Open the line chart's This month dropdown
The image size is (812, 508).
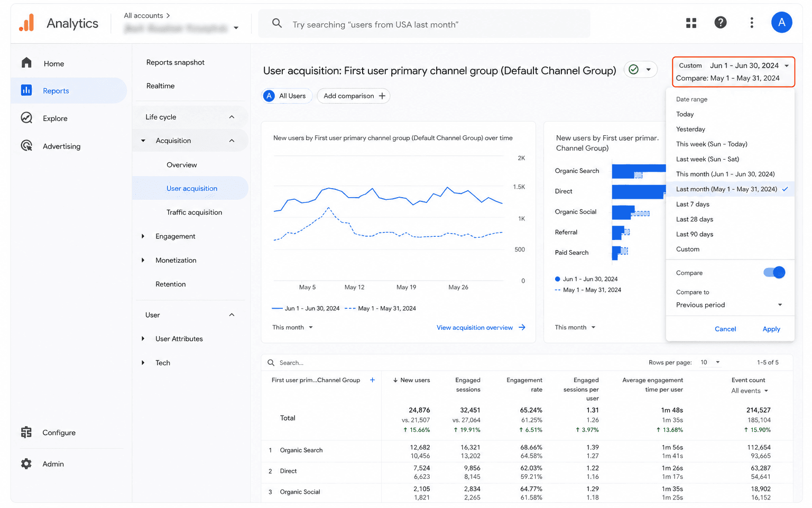click(293, 327)
